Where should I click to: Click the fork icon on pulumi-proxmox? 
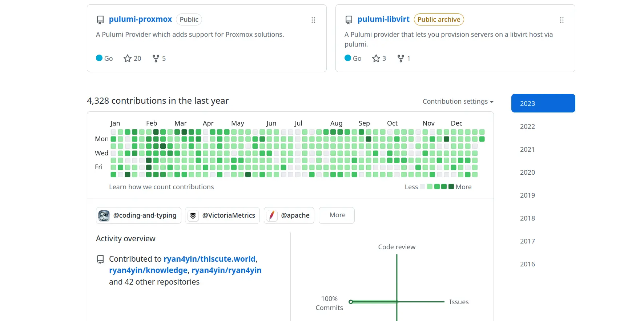click(x=156, y=58)
